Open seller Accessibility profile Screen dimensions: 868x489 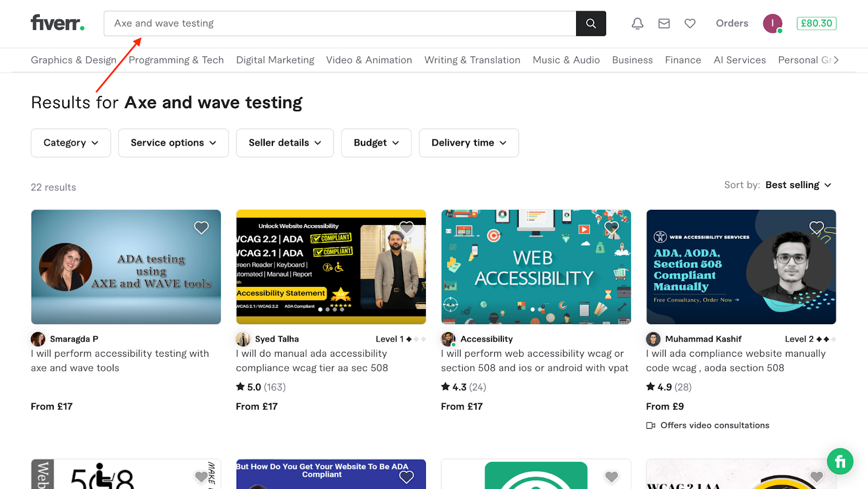click(487, 339)
